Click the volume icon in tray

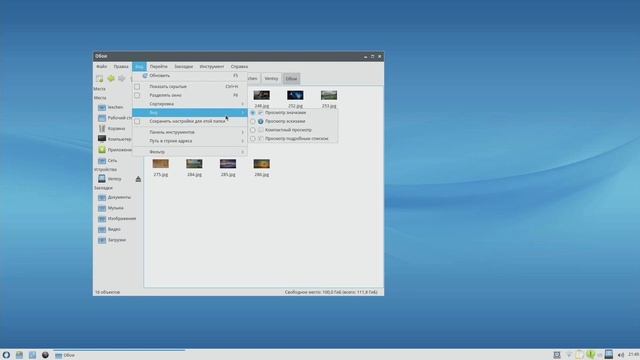[x=621, y=355]
